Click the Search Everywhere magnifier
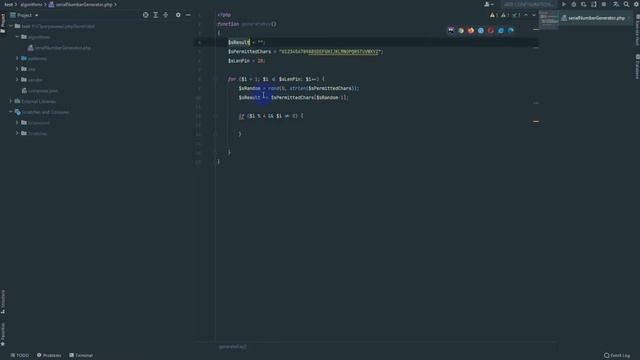640x360 pixels. [626, 4]
